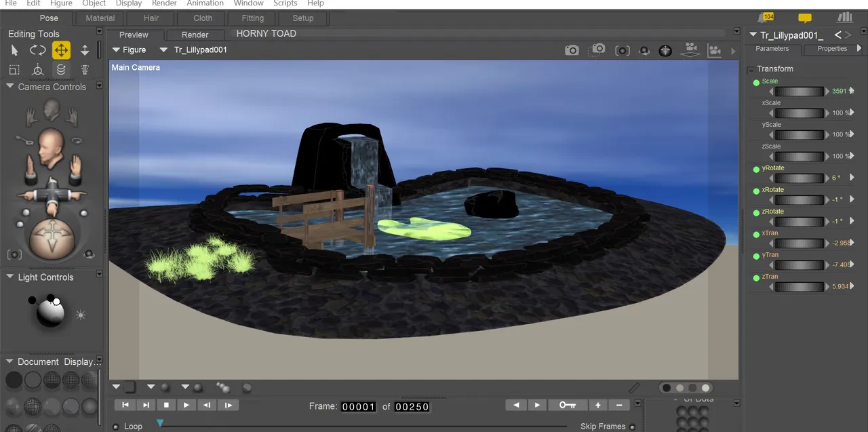Click the Render camera icon in preview toolbar
This screenshot has width=868, height=432.
point(572,50)
